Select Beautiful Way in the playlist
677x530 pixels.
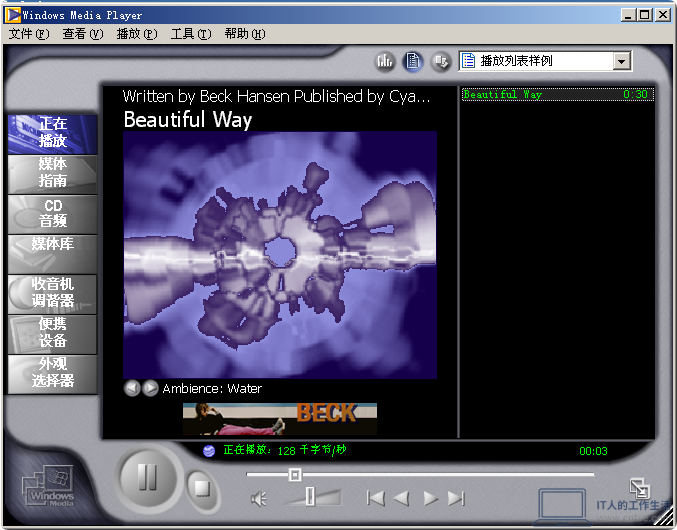(557, 95)
